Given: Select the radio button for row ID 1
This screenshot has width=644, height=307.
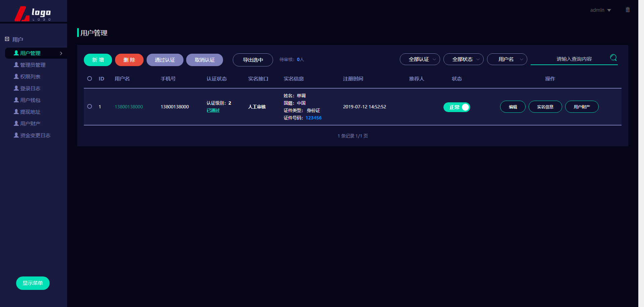Looking at the screenshot, I should point(90,106).
